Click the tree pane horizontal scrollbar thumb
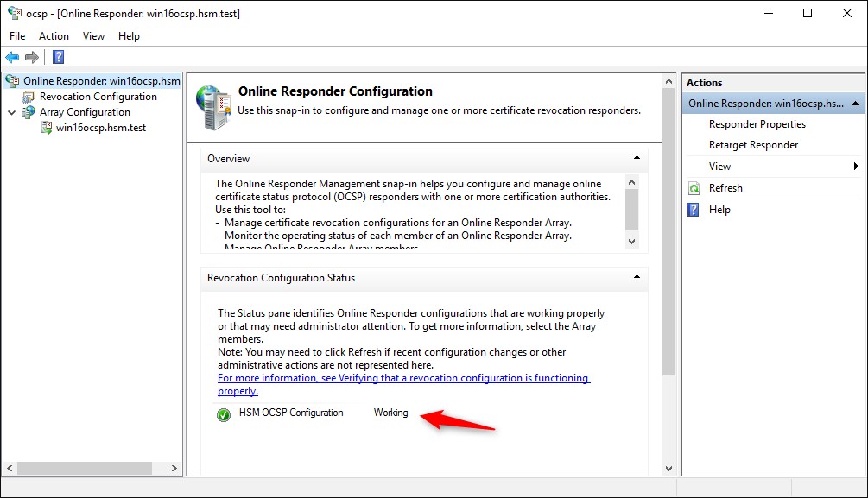 pos(84,468)
